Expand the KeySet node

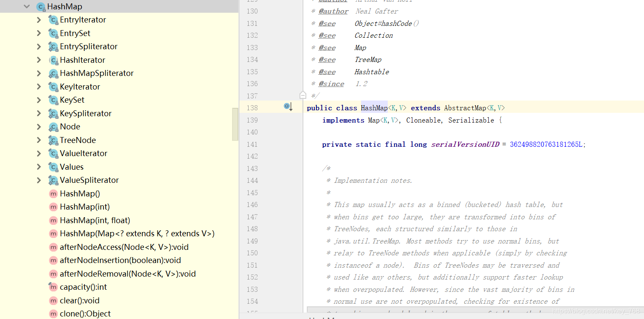pyautogui.click(x=39, y=100)
